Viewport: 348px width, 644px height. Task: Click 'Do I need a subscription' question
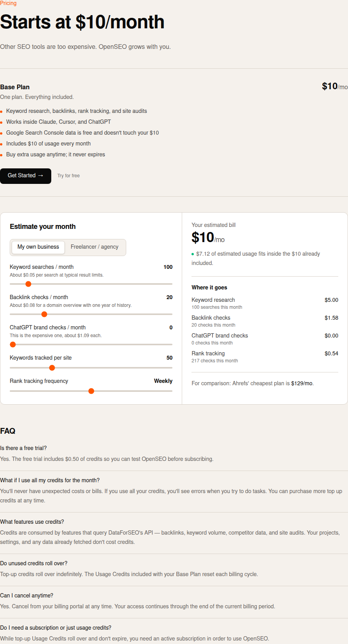coord(56,628)
